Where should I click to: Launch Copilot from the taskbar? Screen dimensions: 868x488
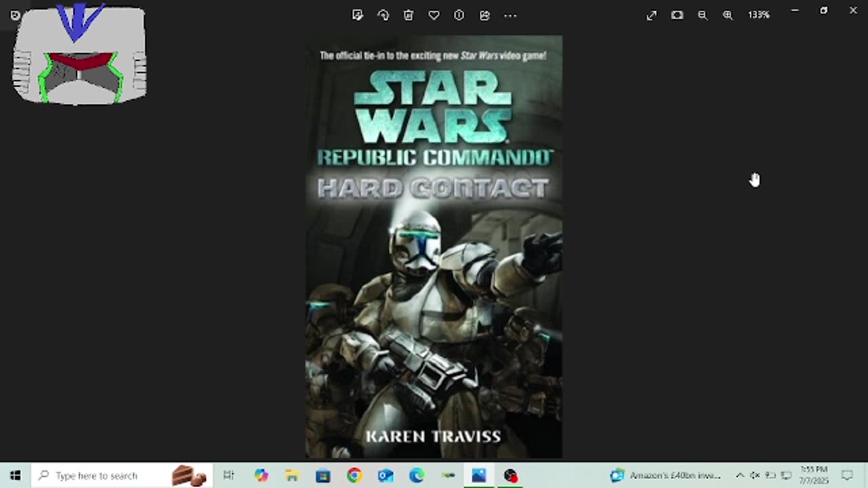pyautogui.click(x=261, y=476)
